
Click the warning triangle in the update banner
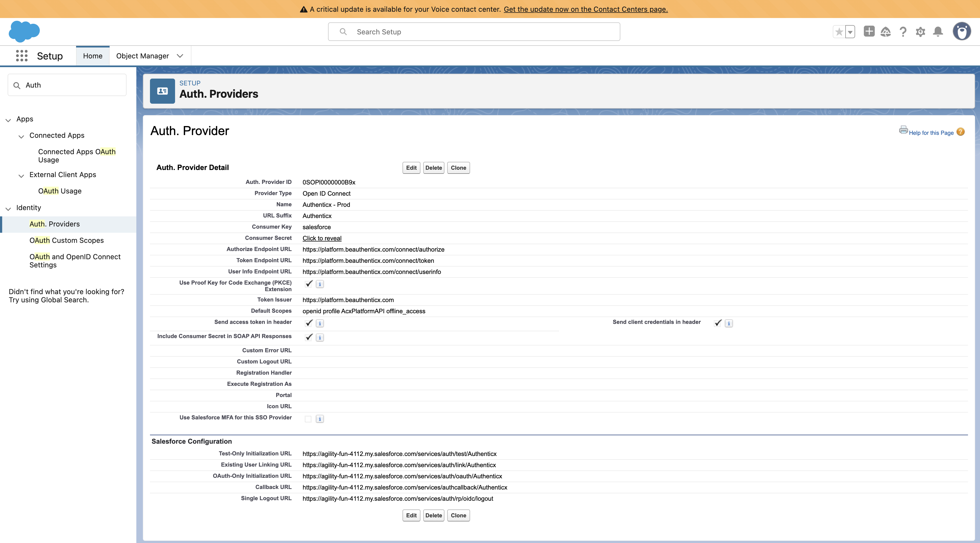[303, 9]
